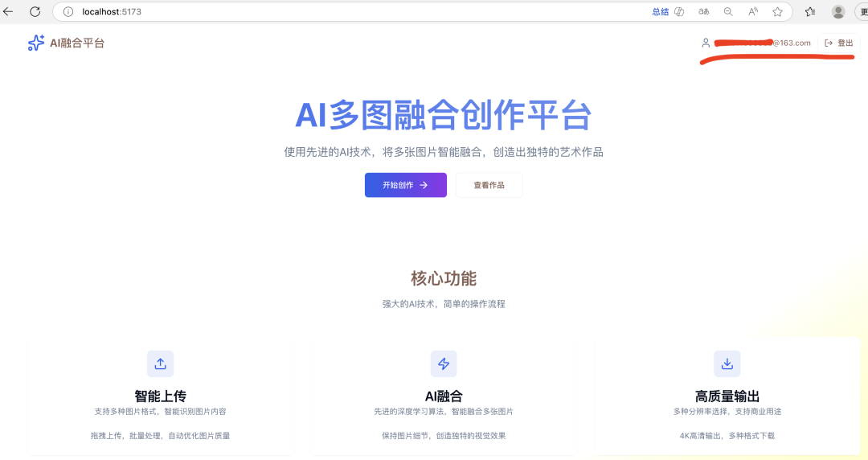Image resolution: width=868 pixels, height=460 pixels.
Task: Click the 强大的AI技术，简单的操作流程 subtitle
Action: pyautogui.click(x=444, y=304)
